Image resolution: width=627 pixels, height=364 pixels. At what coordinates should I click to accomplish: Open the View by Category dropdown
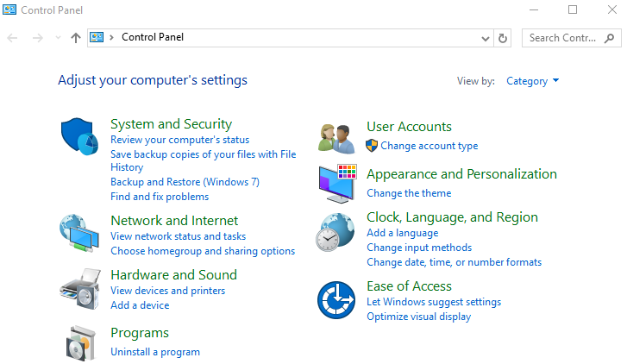pyautogui.click(x=533, y=81)
